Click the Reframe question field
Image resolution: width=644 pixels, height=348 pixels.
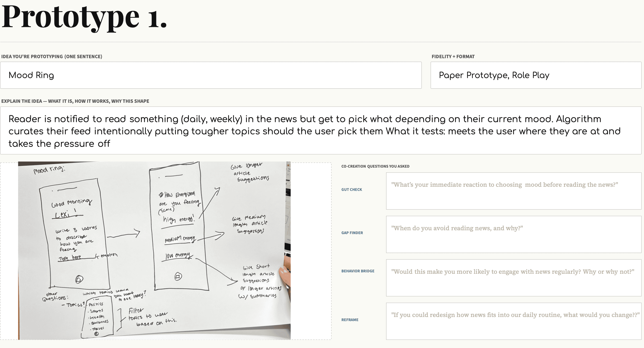point(514,321)
